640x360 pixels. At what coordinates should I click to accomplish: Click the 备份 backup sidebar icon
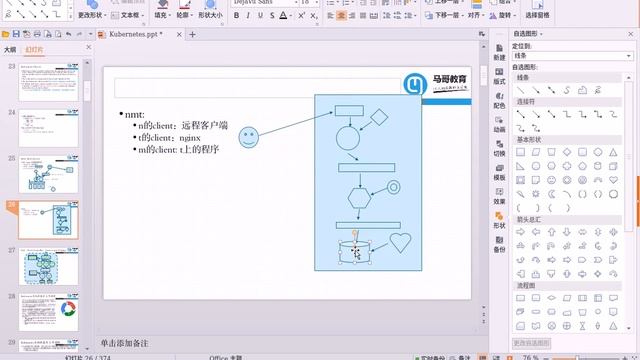(x=499, y=244)
